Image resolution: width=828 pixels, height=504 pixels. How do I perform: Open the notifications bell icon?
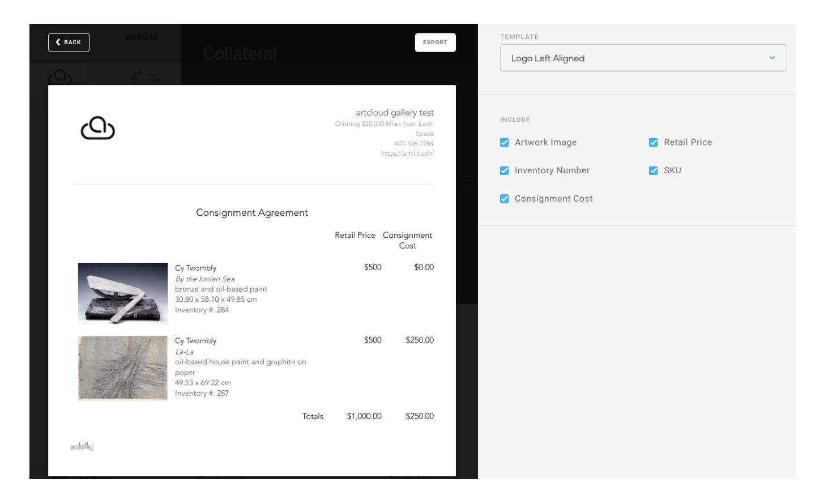[135, 77]
